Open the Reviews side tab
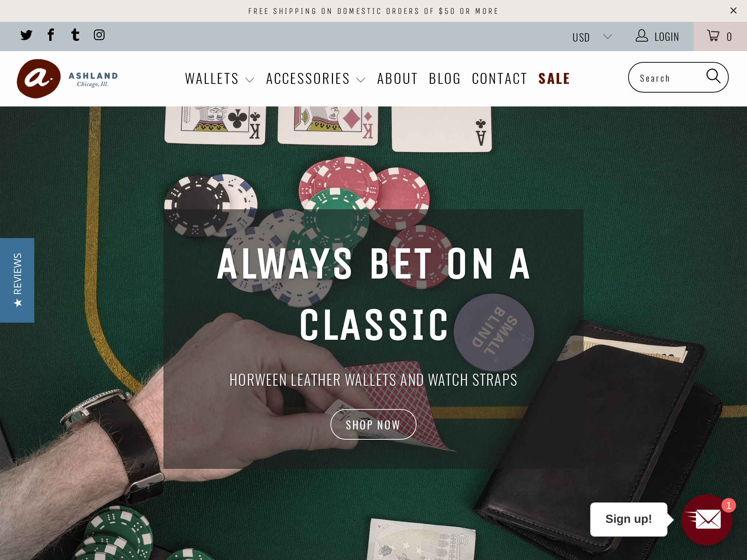The height and width of the screenshot is (560, 747). pos(17,280)
